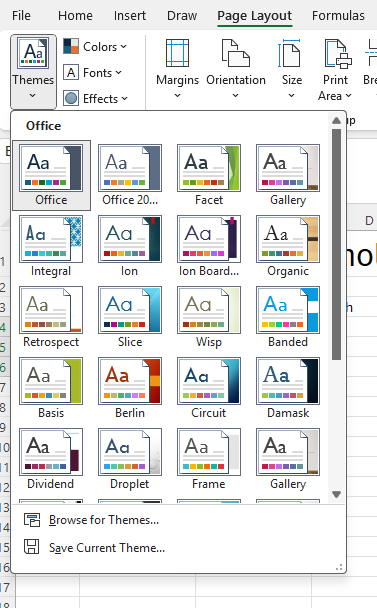Open theme Colors menu

pos(95,47)
